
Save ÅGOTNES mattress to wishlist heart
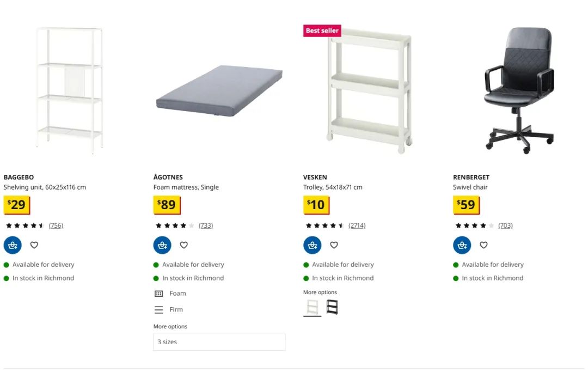pos(184,245)
